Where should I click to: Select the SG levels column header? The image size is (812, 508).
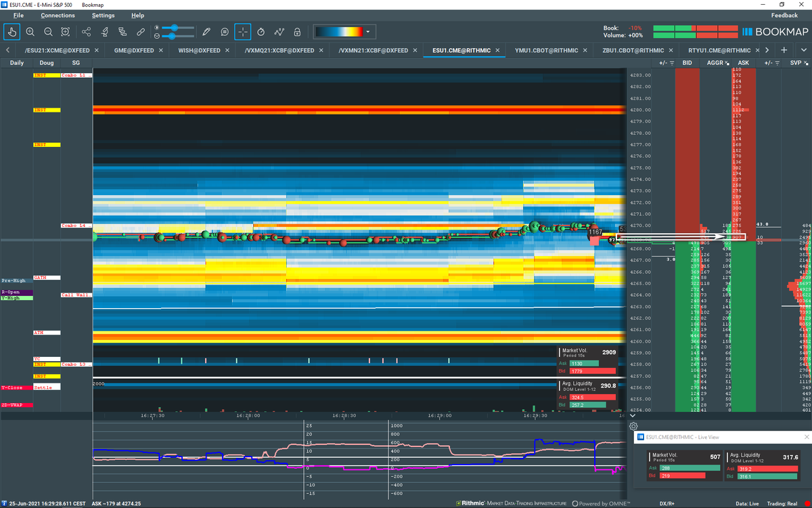(76, 62)
